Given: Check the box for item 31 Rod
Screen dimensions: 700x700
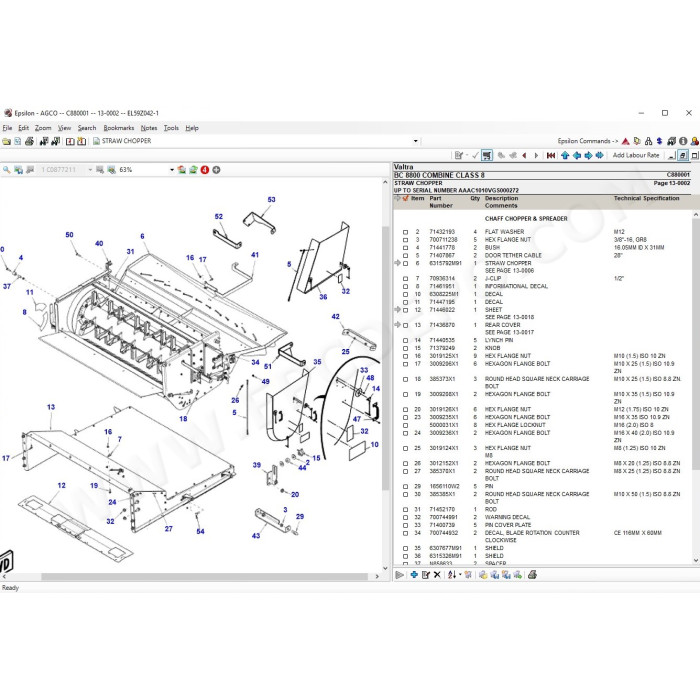Looking at the screenshot, I should pos(405,510).
